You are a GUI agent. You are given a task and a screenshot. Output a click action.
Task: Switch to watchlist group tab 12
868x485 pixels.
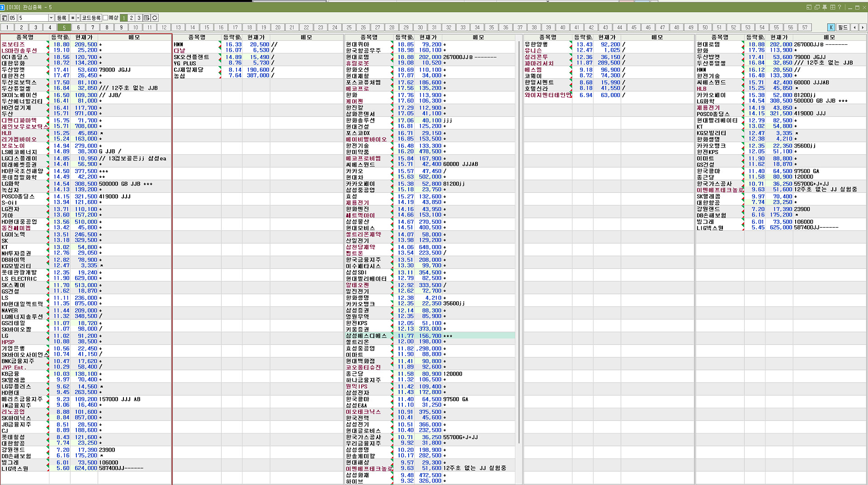click(164, 28)
